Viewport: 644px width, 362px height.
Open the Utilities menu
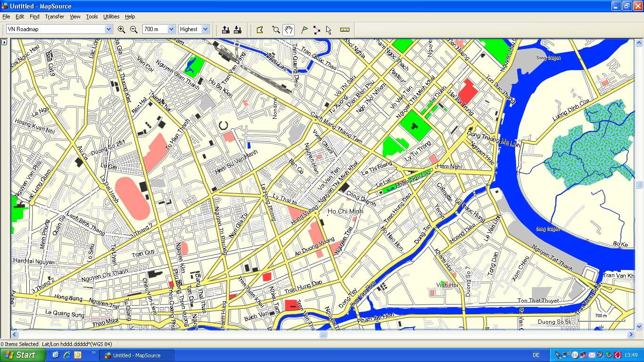(111, 16)
